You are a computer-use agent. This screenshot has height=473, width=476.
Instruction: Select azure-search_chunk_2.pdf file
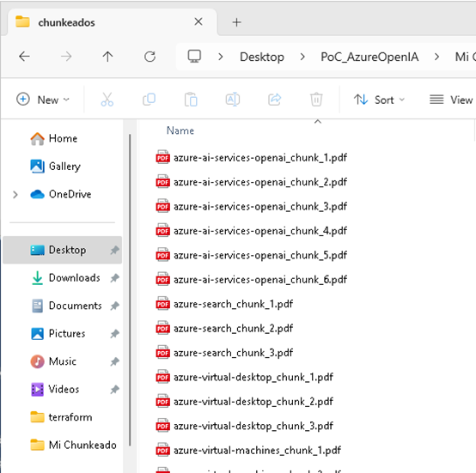(224, 329)
